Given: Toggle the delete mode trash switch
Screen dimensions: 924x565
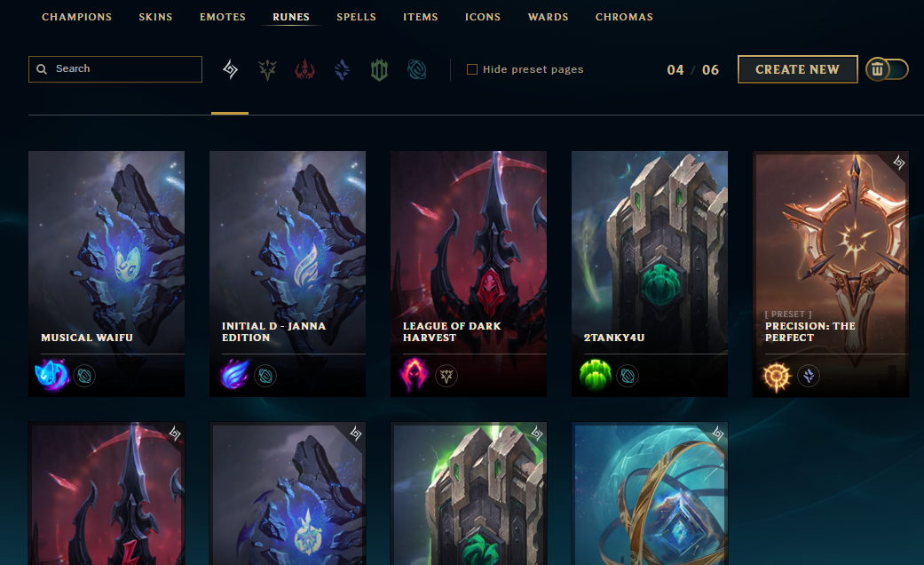Looking at the screenshot, I should point(887,69).
